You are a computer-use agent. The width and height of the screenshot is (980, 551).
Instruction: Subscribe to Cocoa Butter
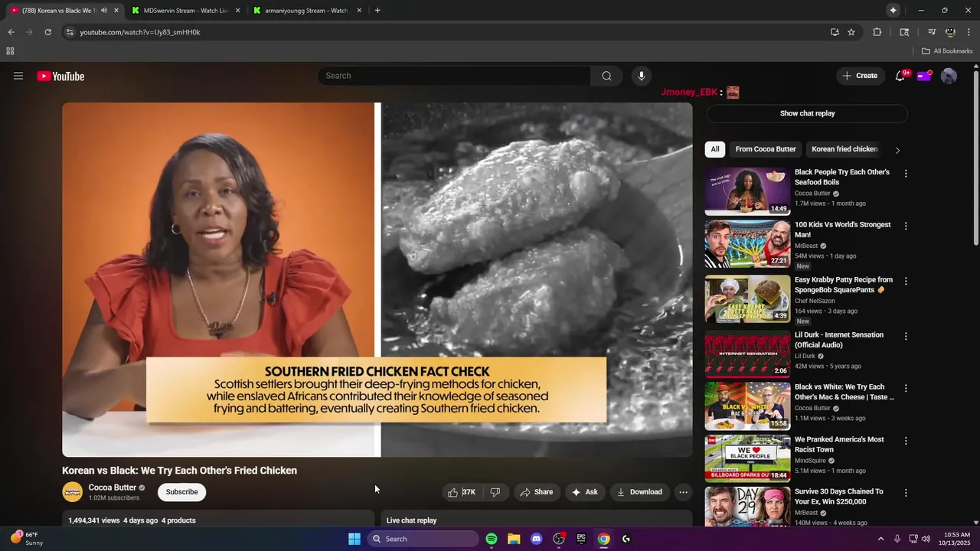pos(182,492)
